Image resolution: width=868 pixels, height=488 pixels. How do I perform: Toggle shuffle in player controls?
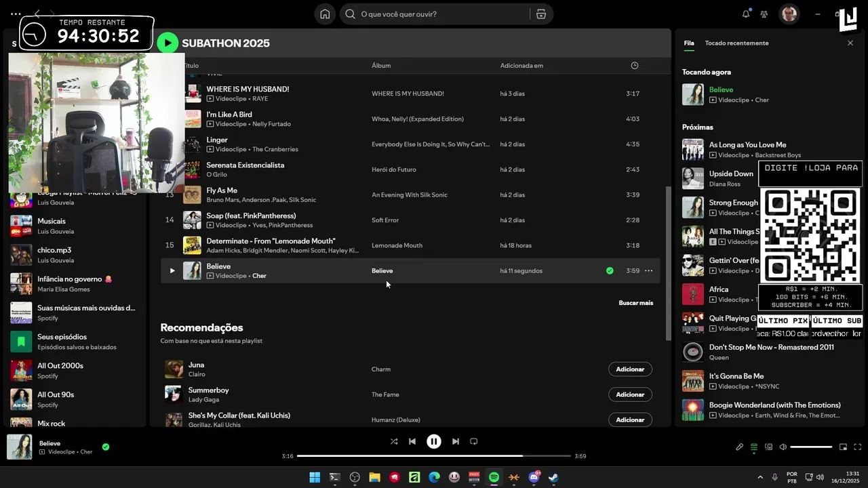[x=394, y=441]
